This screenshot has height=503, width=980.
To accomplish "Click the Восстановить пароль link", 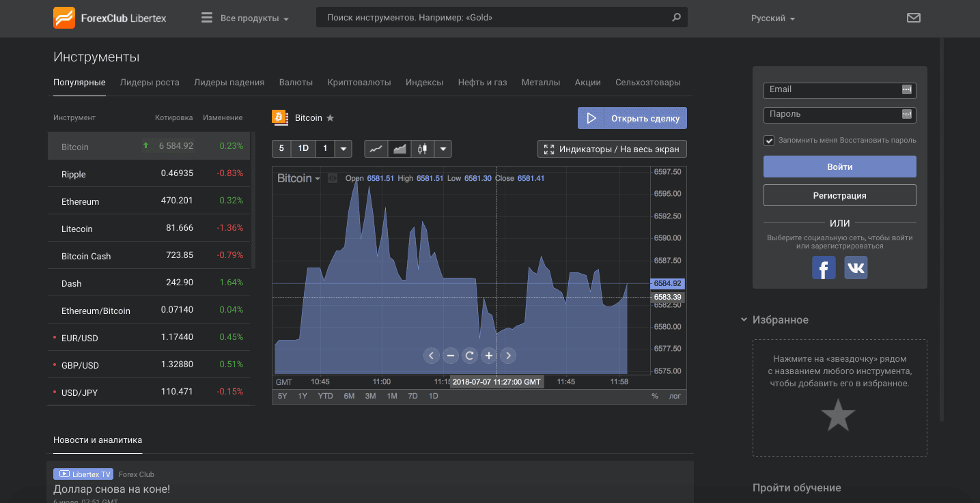I will (x=879, y=141).
